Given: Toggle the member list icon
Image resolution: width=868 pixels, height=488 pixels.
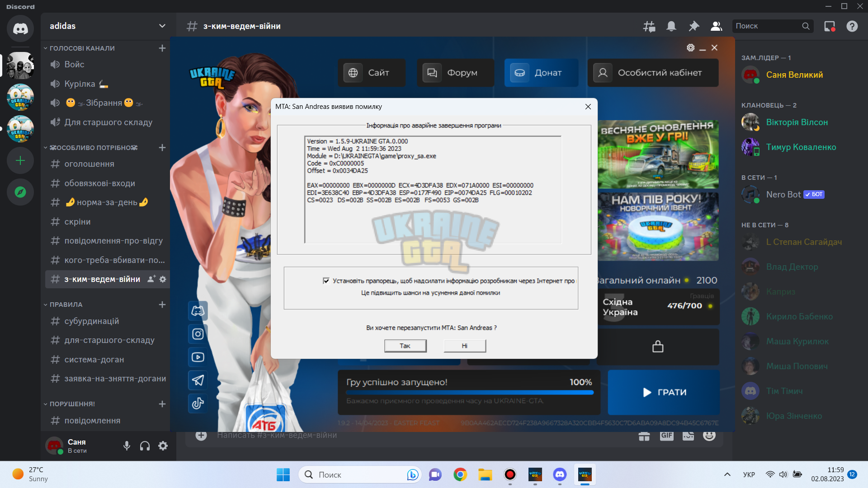Looking at the screenshot, I should tap(716, 26).
